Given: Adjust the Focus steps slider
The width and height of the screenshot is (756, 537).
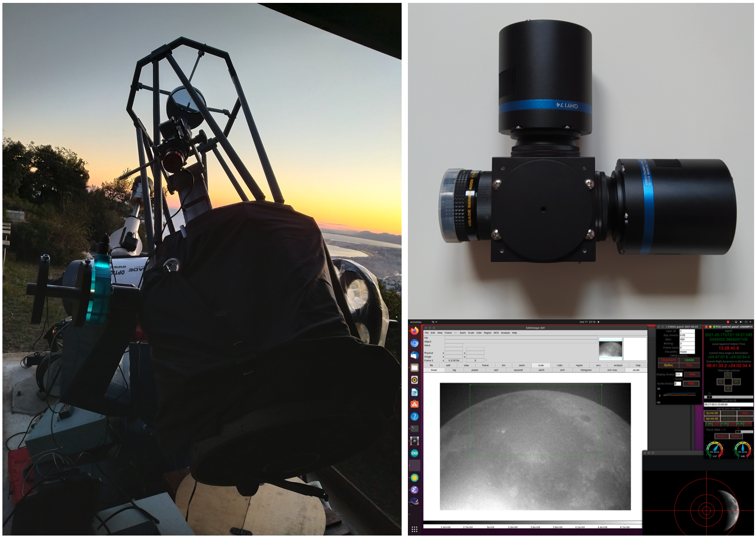Looking at the screenshot, I should (x=744, y=431).
